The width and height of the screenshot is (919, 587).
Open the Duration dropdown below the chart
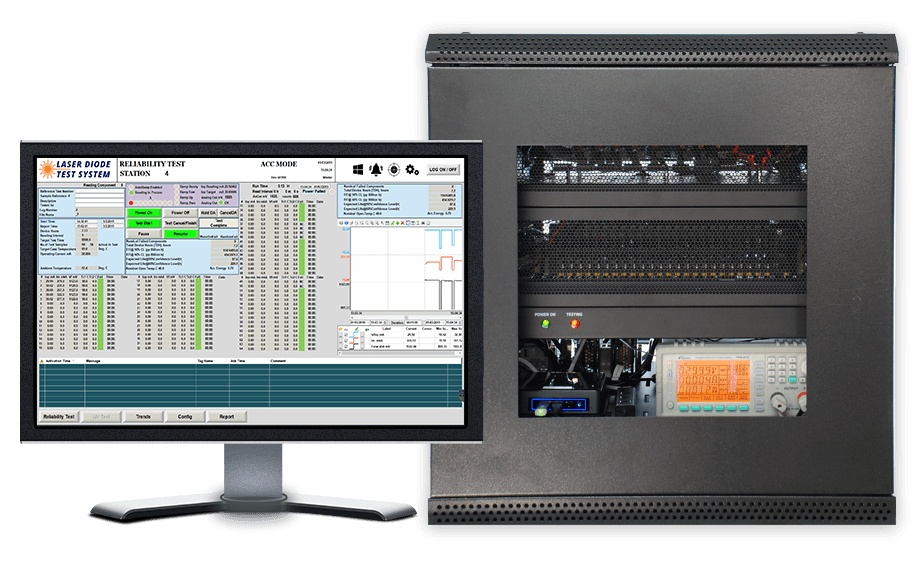click(411, 324)
